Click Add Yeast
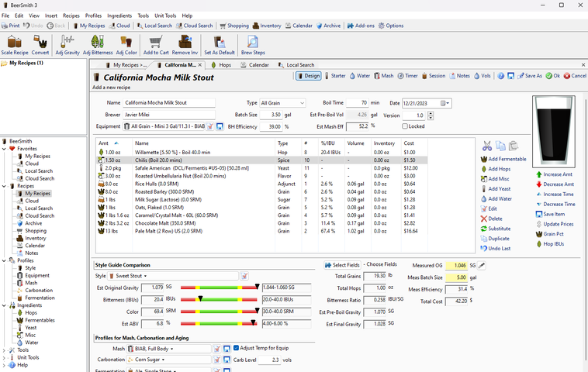This screenshot has height=372, width=588. point(496,189)
